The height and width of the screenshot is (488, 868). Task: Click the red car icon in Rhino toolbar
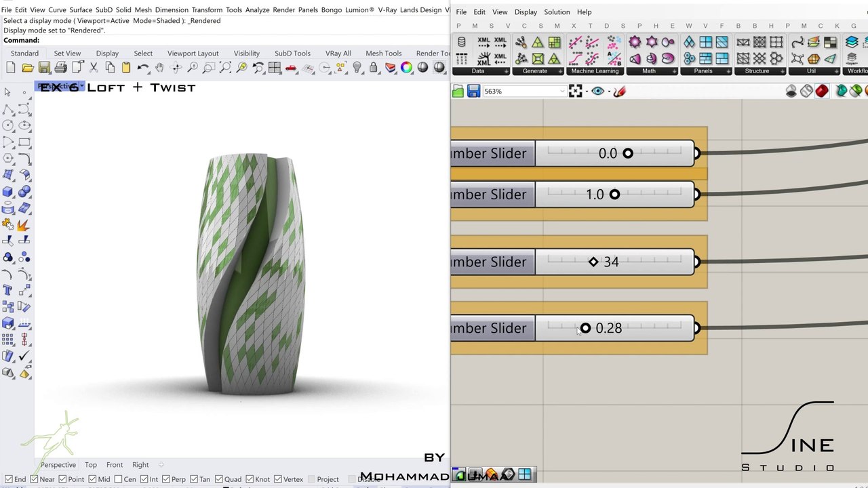click(291, 68)
